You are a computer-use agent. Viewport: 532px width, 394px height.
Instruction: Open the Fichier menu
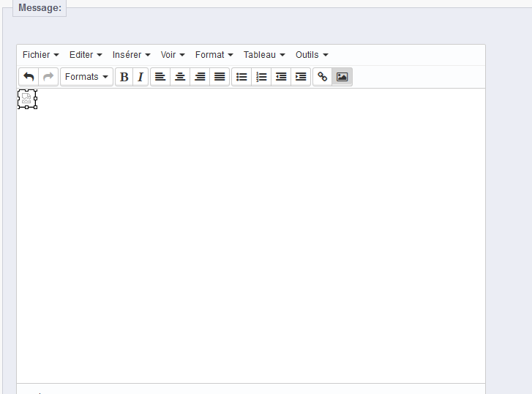41,55
